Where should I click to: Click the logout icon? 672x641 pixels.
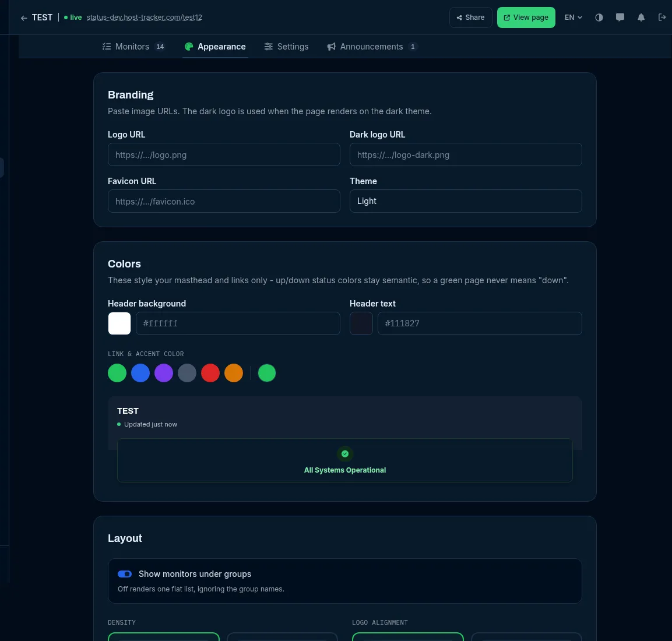click(662, 17)
